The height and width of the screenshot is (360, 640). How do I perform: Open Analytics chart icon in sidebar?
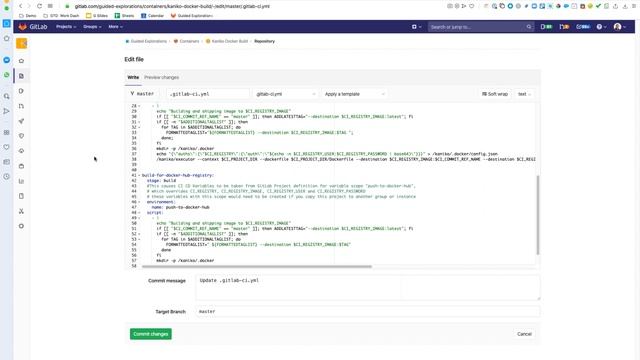coord(21,181)
